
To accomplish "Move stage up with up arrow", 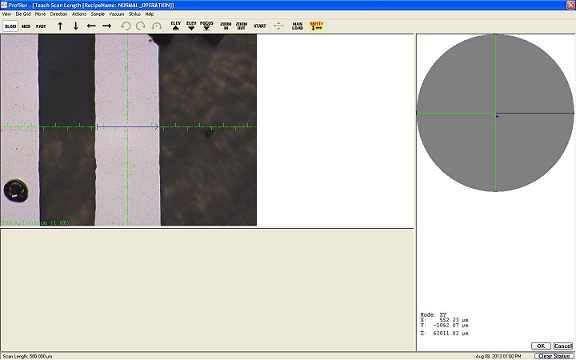I will tap(60, 26).
